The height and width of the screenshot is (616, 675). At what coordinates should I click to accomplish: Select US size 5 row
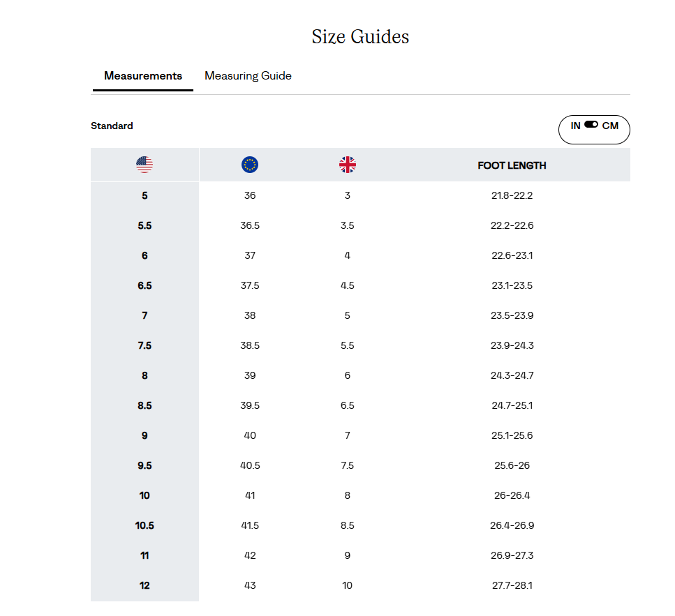click(360, 196)
